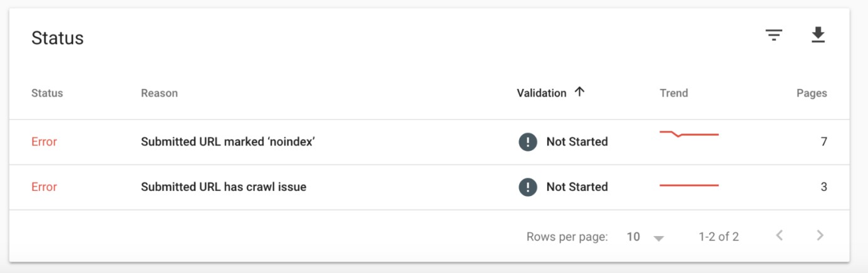Go to the previous page chevron
The height and width of the screenshot is (273, 868).
pos(780,236)
